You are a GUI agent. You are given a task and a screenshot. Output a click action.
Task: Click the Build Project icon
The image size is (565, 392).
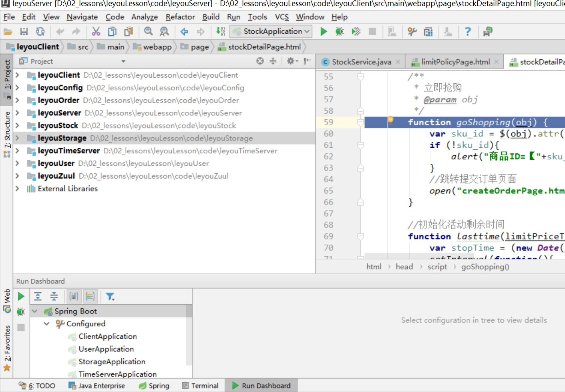point(221,32)
